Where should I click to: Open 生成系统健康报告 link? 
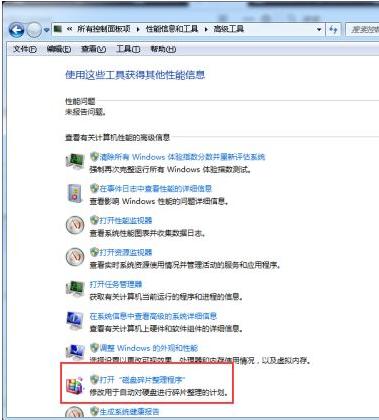[129, 411]
